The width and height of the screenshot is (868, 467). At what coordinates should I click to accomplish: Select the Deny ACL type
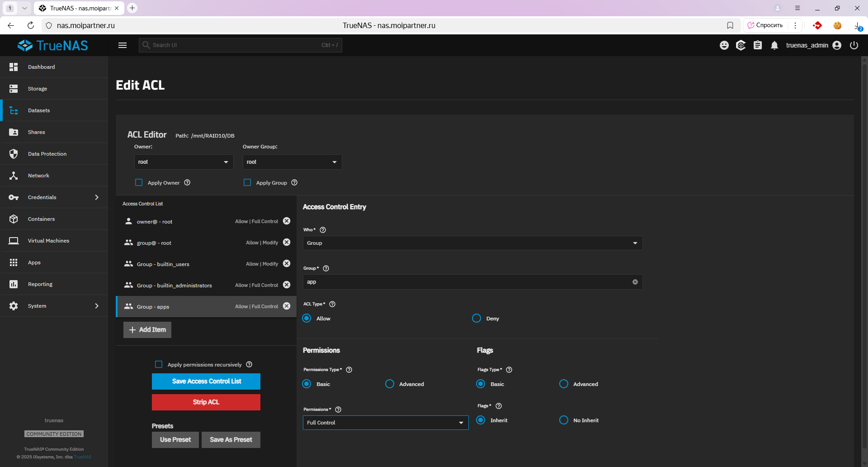[476, 319]
